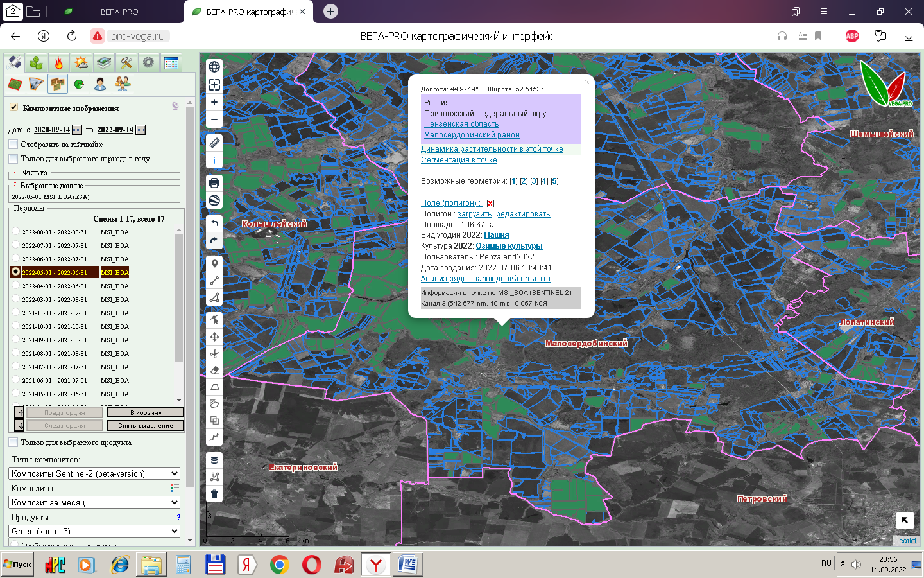Select period 2022-07-01 - 2022-07-31 radio
Screen dimensions: 924x578
point(16,245)
